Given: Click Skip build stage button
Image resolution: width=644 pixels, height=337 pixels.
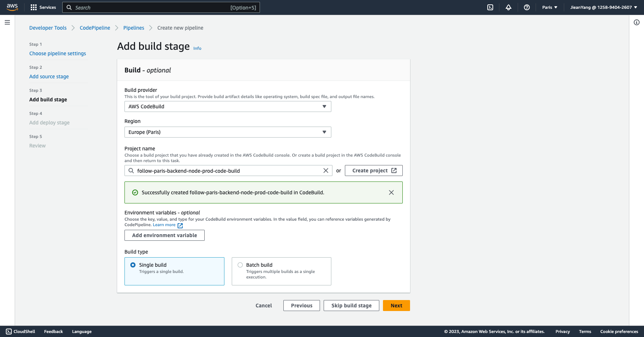Looking at the screenshot, I should [x=351, y=306].
